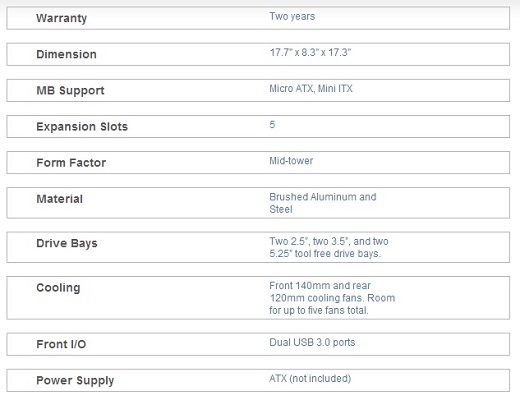The image size is (520, 400).
Task: Click the MB Support label
Action: pos(70,91)
